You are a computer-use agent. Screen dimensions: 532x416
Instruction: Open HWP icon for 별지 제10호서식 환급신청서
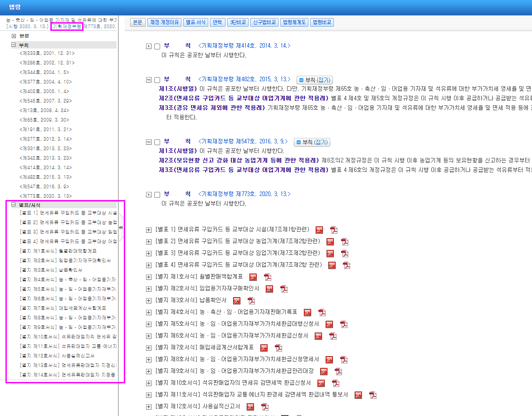(x=321, y=383)
